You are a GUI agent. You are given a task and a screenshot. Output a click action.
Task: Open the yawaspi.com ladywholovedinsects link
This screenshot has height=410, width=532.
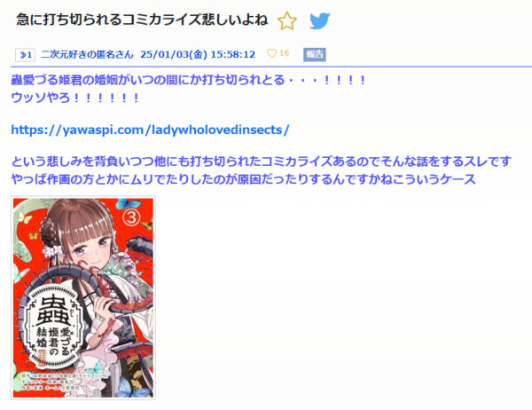pos(151,130)
